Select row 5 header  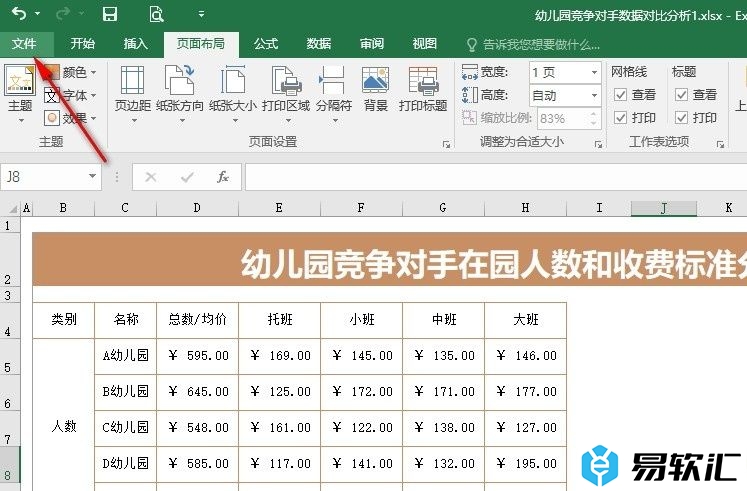(x=10, y=356)
